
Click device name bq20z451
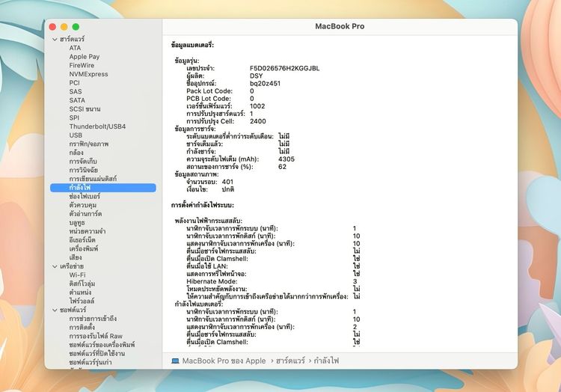point(265,83)
